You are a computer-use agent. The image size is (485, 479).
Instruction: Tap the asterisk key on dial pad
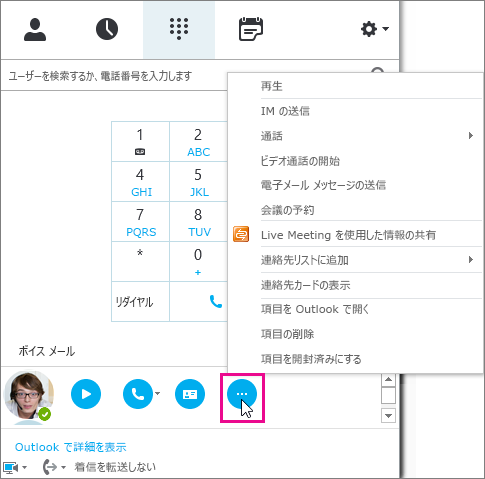140,262
